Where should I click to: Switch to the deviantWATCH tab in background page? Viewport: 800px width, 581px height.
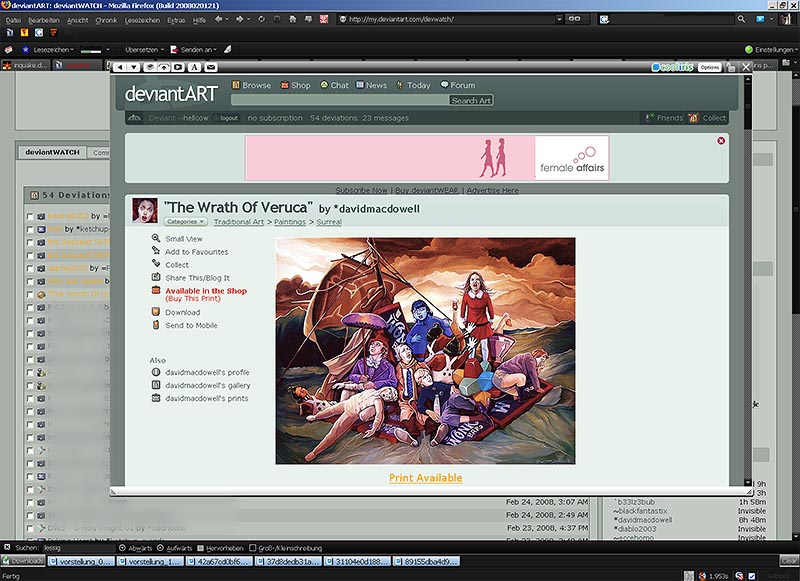[x=52, y=152]
